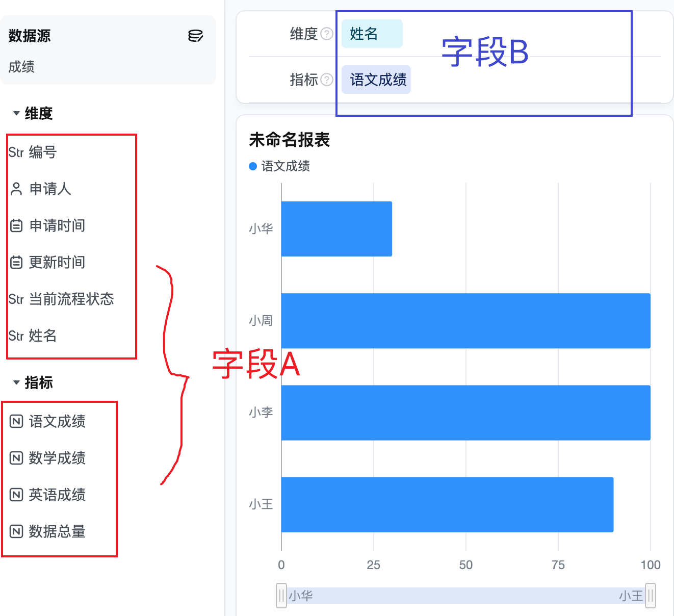Open the help tooltip icon next to 指标
674x616 pixels.
tap(327, 80)
